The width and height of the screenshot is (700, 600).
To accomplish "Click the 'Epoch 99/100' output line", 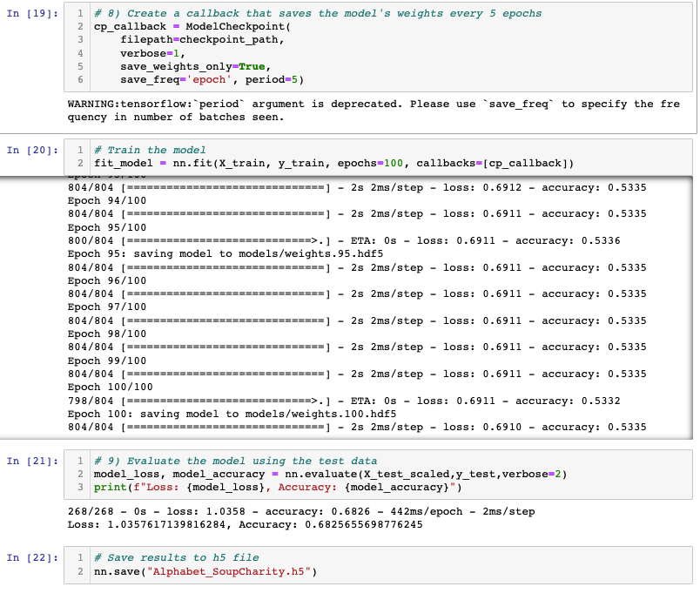I will 107,361.
